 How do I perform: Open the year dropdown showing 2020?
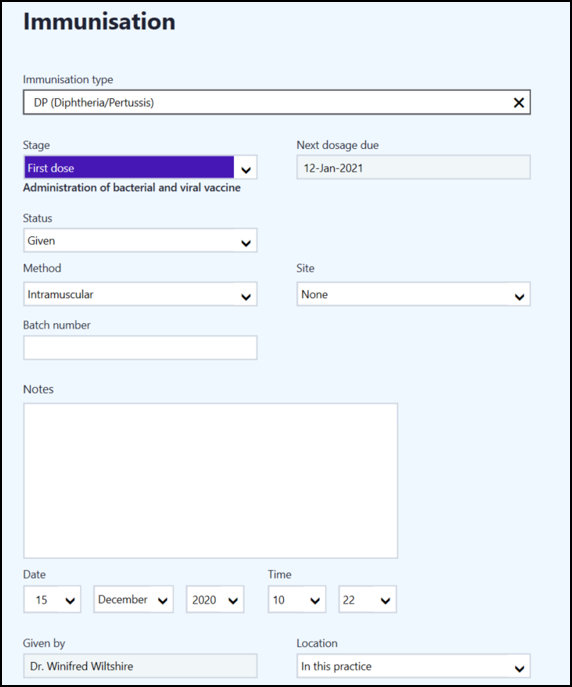215,599
